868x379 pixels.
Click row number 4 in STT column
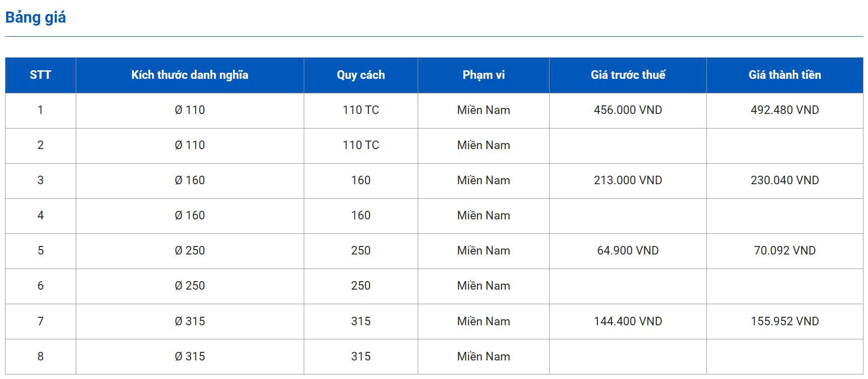click(x=41, y=216)
